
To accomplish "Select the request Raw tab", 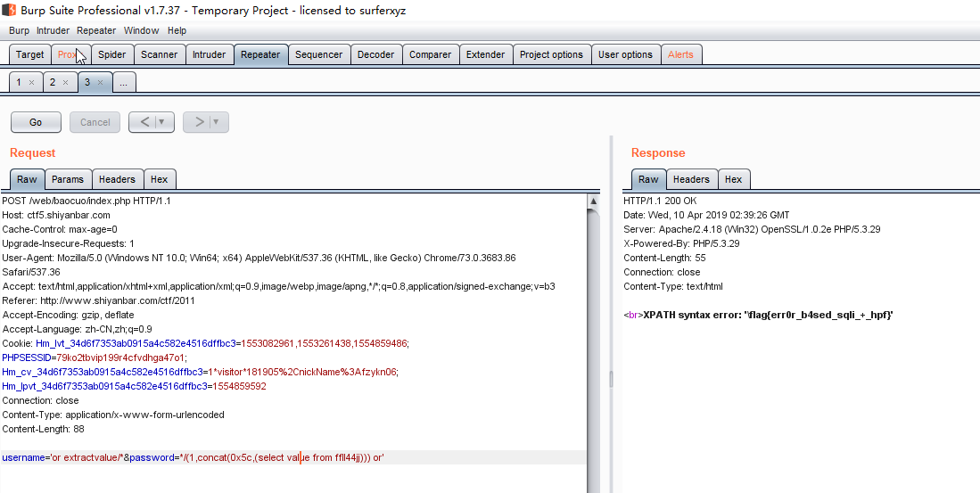I will (27, 179).
